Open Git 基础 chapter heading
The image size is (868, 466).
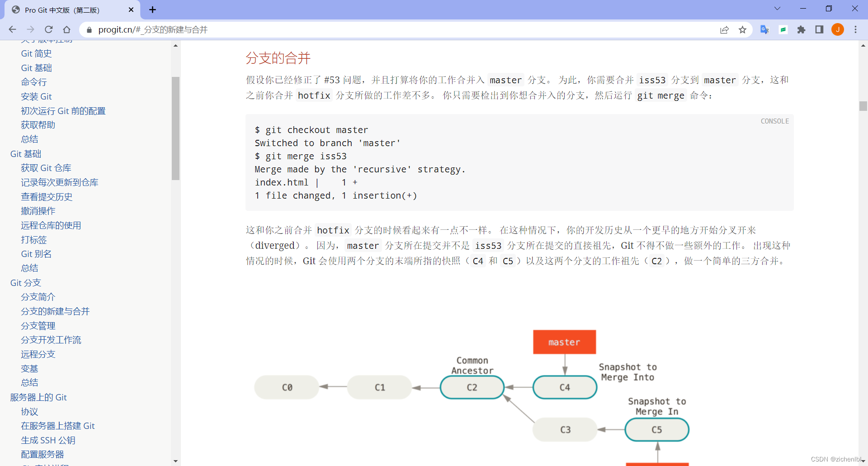click(x=26, y=154)
